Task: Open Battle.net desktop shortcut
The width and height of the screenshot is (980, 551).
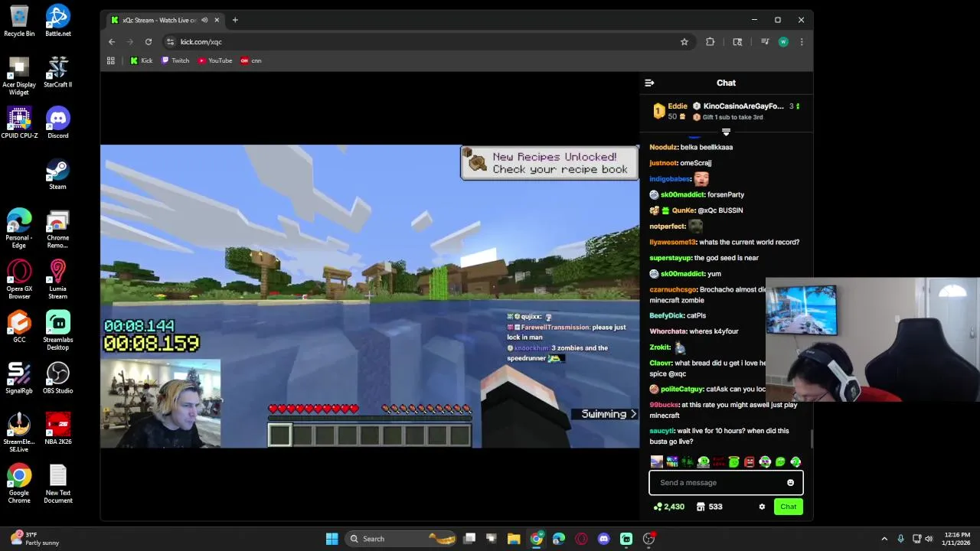Action: 57,21
